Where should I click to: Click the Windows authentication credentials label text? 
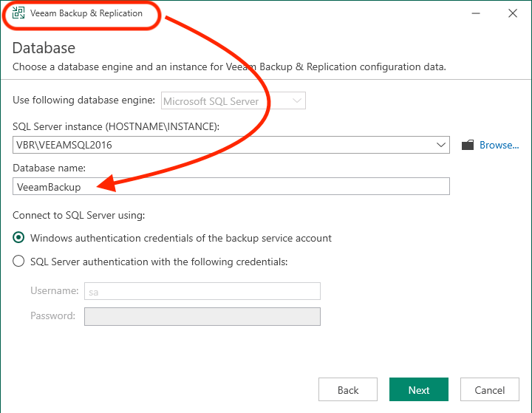[181, 238]
